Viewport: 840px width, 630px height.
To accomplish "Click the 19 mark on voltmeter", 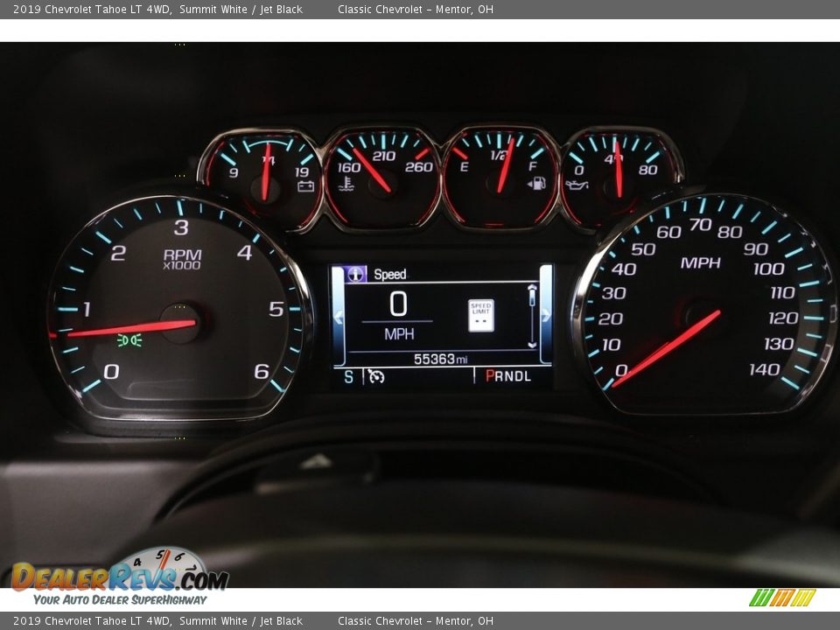I will click(302, 172).
